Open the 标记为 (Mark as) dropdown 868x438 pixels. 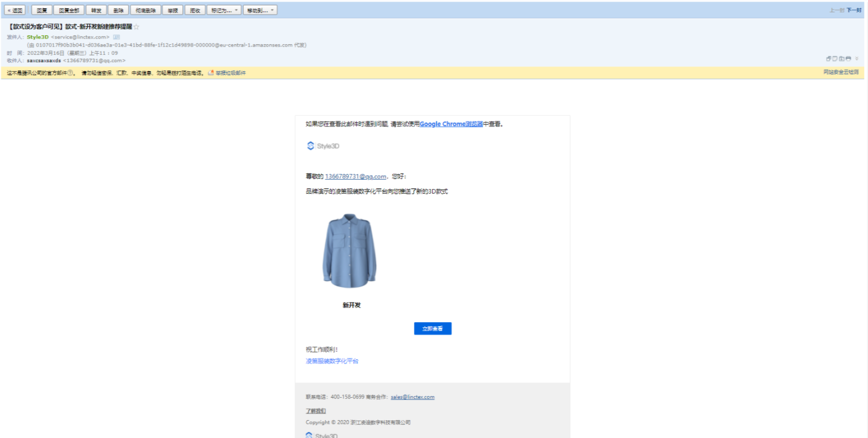(224, 10)
